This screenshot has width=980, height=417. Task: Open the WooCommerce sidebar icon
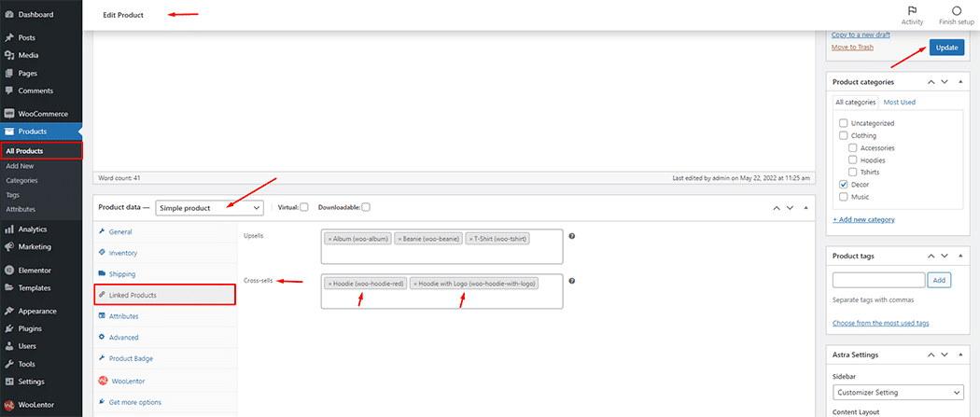(9, 114)
